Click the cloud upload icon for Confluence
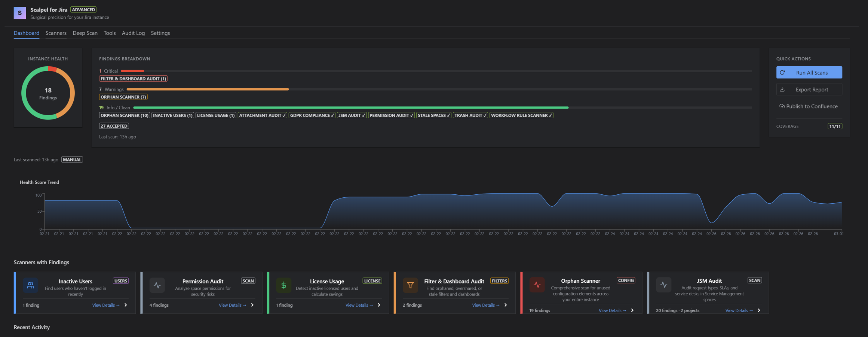The image size is (868, 337). click(x=782, y=106)
